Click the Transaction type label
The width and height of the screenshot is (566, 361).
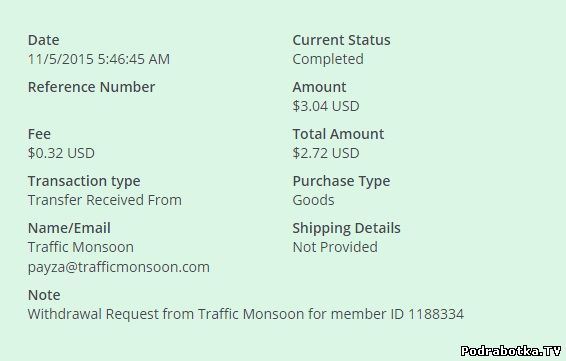click(x=84, y=181)
